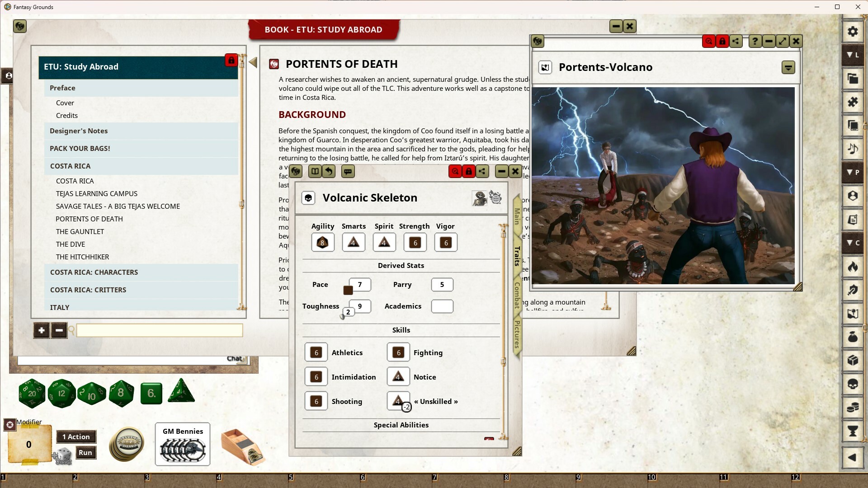Click the Run button
Viewport: 868px width, 488px height.
click(x=85, y=452)
